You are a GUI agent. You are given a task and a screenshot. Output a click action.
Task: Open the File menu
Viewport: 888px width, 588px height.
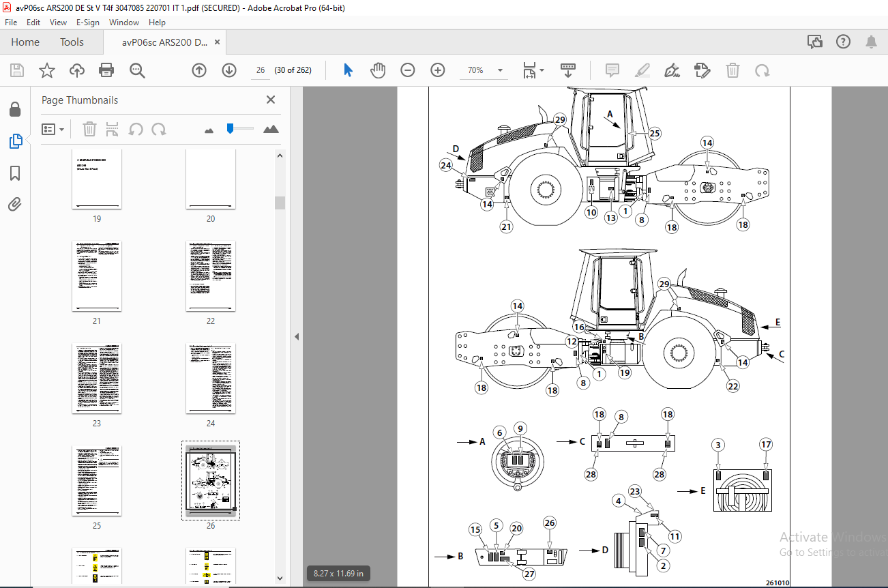pyautogui.click(x=11, y=23)
